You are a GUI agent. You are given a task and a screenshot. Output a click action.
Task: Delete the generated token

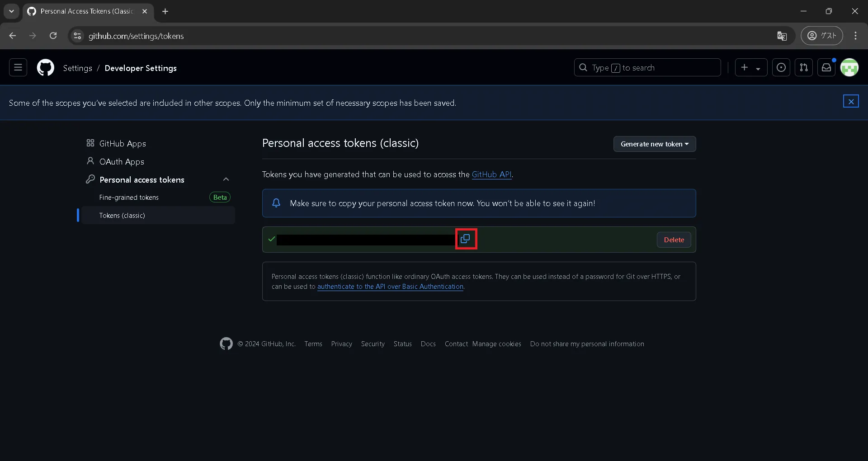[x=674, y=240]
